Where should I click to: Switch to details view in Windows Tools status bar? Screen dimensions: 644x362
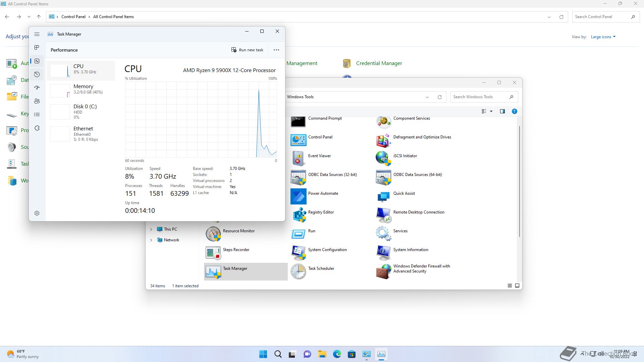point(510,286)
